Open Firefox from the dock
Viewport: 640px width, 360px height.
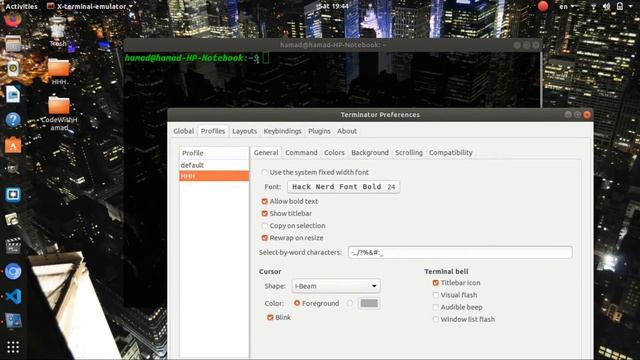[13, 20]
